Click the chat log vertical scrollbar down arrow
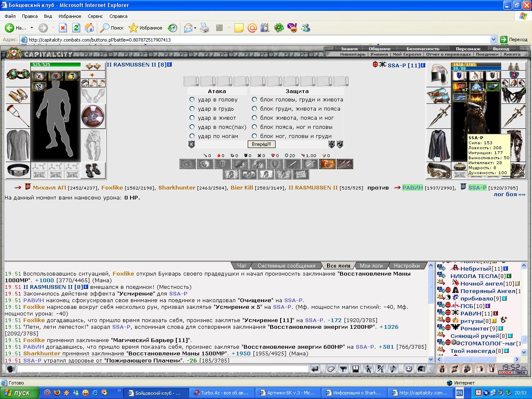Image resolution: width=532 pixels, height=399 pixels. [431, 360]
